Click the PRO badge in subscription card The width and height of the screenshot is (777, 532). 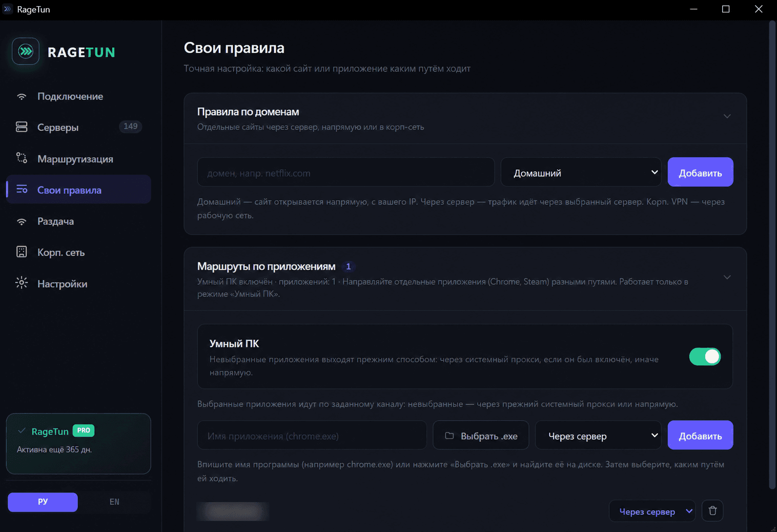pos(84,431)
